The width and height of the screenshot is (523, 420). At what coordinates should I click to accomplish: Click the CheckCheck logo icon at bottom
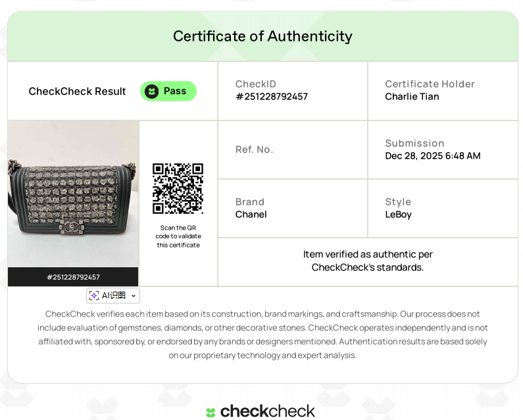[211, 412]
